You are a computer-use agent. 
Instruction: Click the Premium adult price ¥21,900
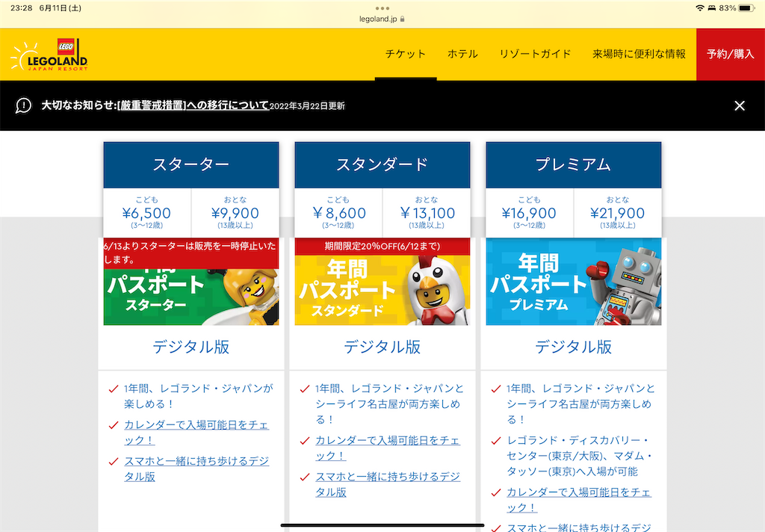(617, 213)
